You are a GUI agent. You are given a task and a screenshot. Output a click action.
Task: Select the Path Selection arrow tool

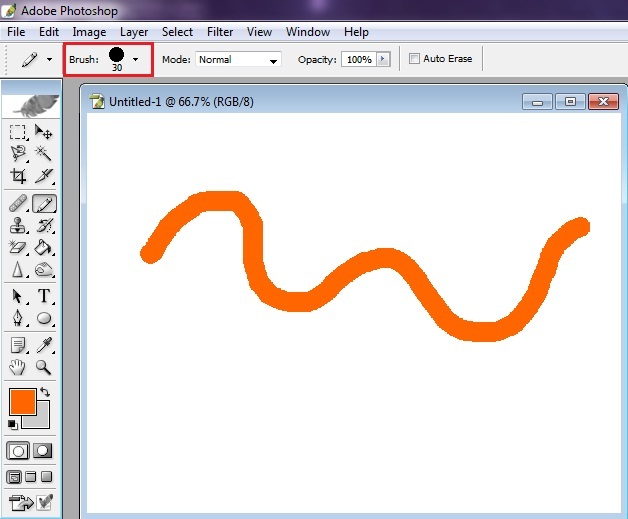18,296
